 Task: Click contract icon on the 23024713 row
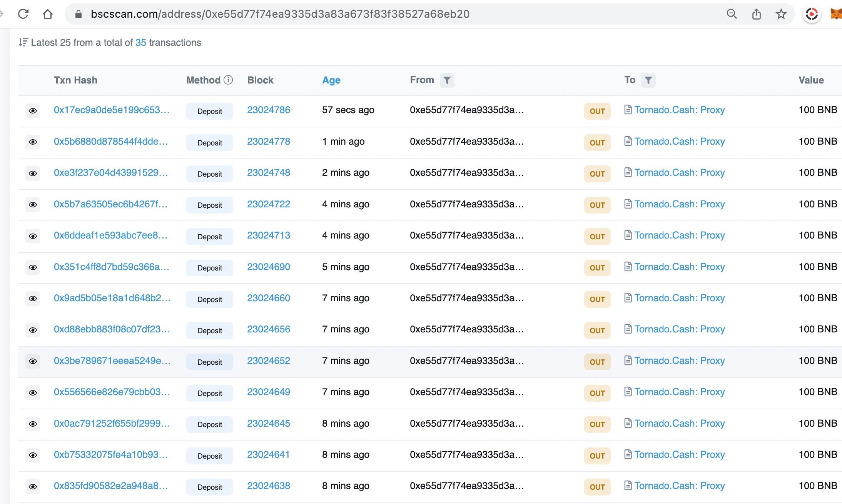tap(628, 235)
